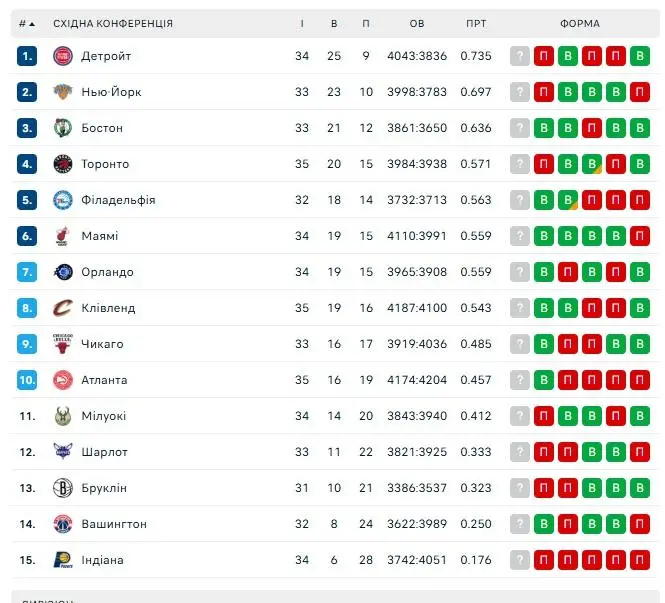Open the Клівленд team link
This screenshot has width=665, height=603.
pos(108,308)
